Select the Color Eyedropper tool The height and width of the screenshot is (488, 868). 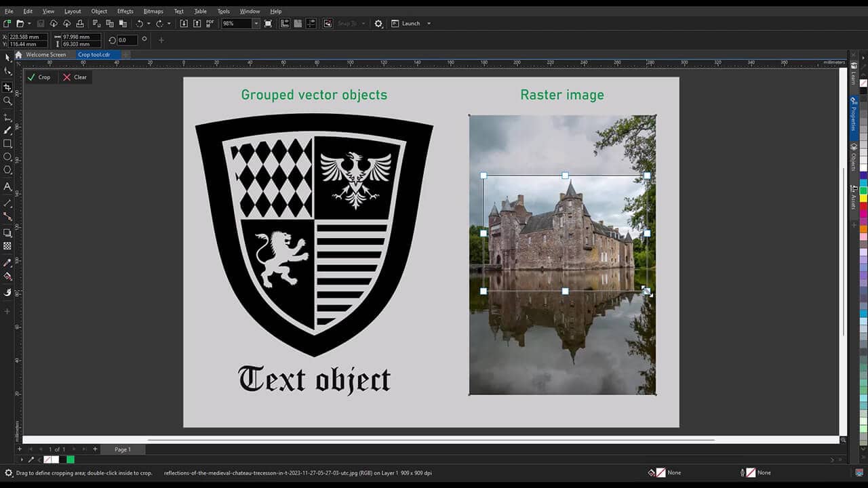(x=7, y=263)
